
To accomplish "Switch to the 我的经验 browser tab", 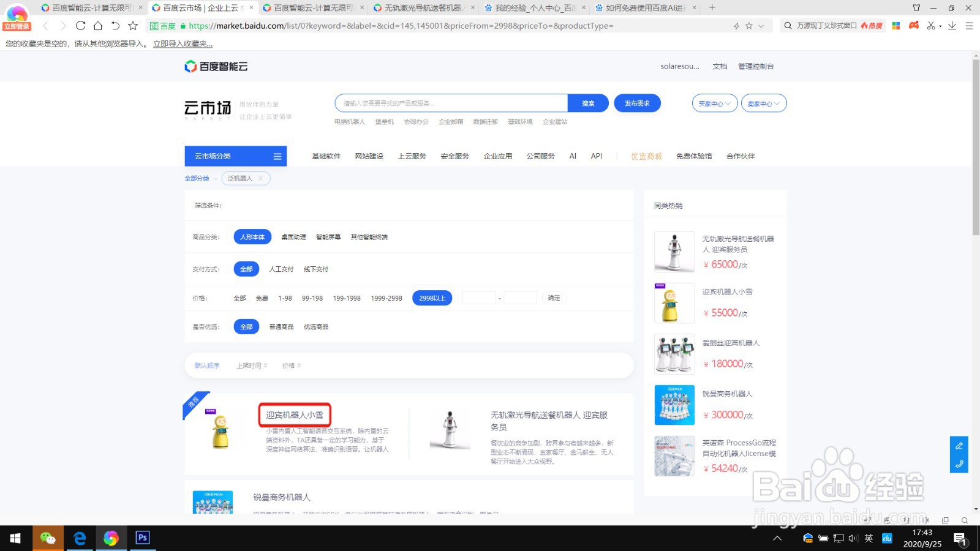I will click(534, 8).
